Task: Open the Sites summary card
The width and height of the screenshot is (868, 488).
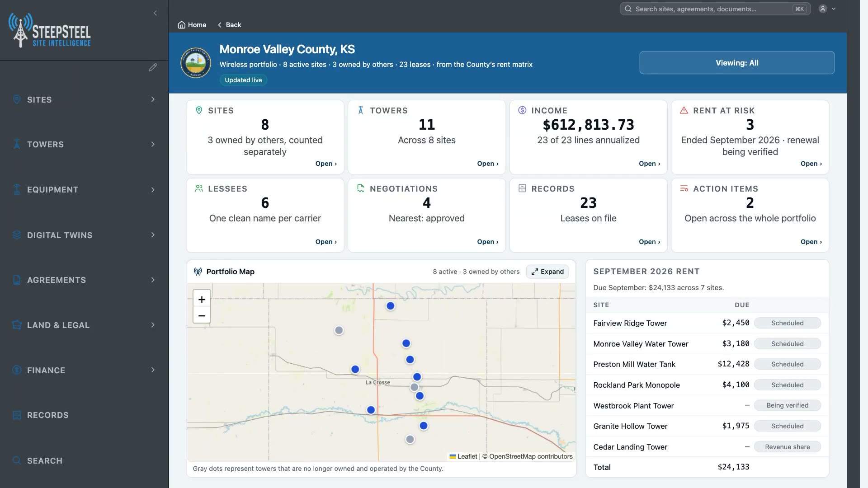Action: click(x=326, y=164)
